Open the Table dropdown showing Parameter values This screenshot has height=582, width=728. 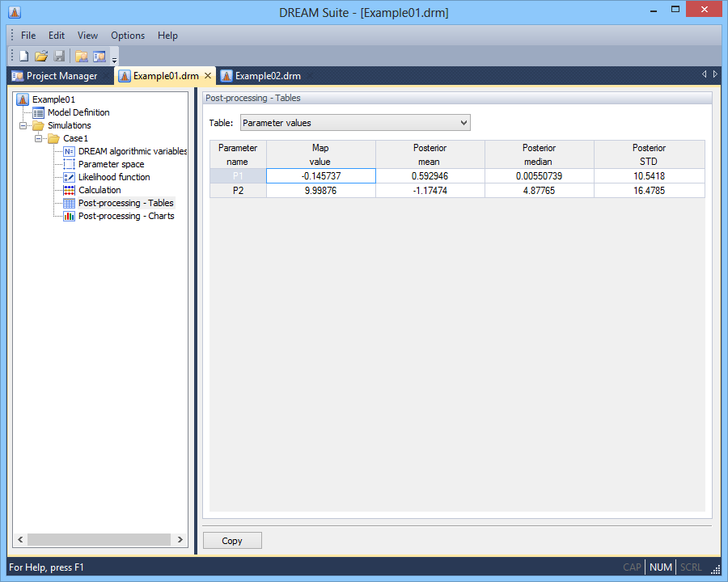point(355,123)
